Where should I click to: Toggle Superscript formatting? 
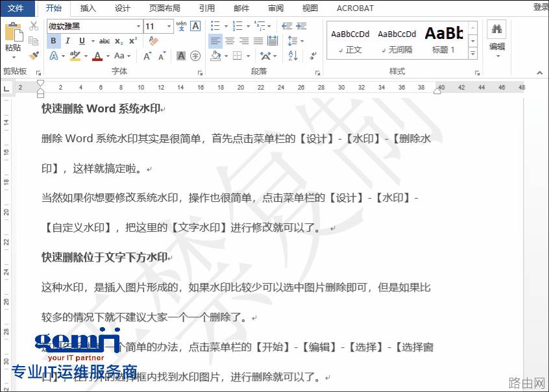(x=133, y=41)
